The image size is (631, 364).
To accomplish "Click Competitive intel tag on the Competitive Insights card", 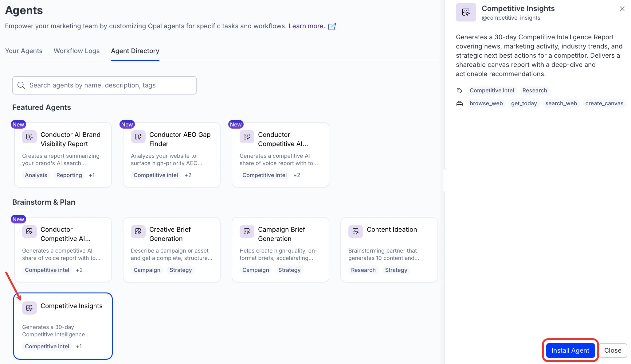I will (47, 347).
